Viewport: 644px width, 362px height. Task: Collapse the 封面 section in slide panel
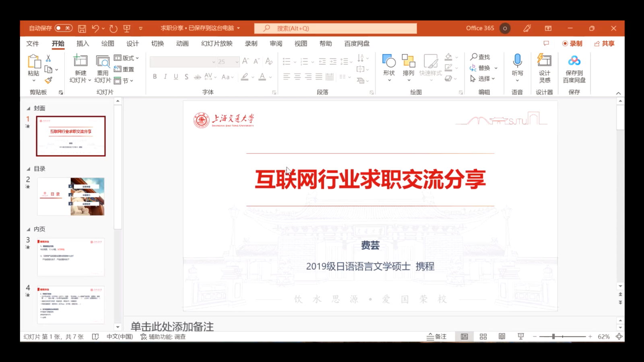pos(29,109)
